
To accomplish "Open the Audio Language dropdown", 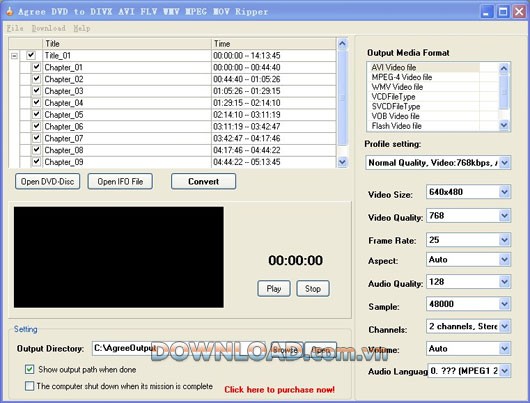I will click(504, 371).
